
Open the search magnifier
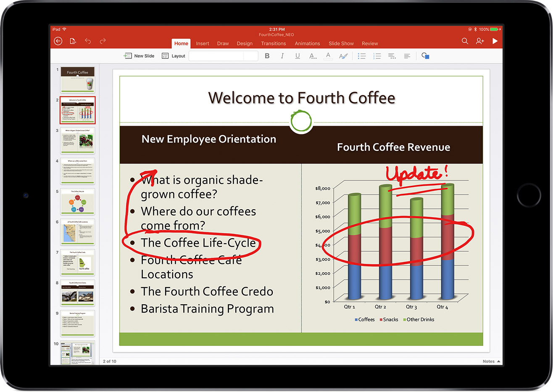pos(465,41)
